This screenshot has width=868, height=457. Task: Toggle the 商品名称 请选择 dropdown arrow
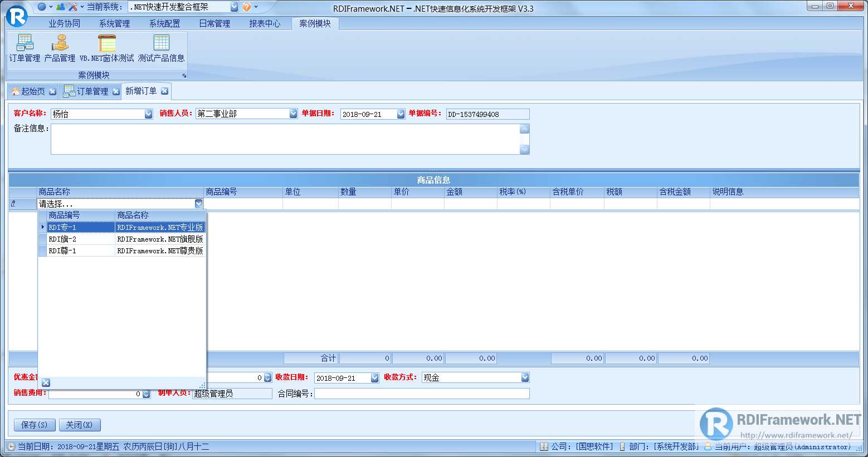(199, 204)
